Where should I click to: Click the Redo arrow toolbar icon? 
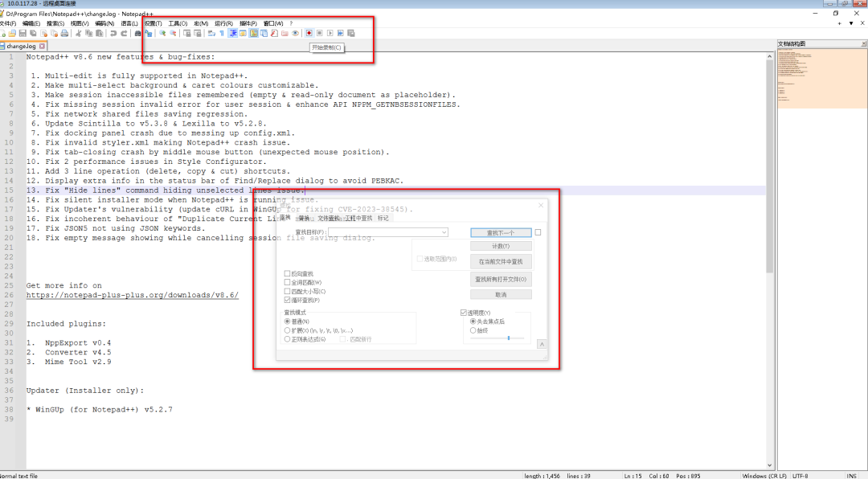pyautogui.click(x=125, y=33)
